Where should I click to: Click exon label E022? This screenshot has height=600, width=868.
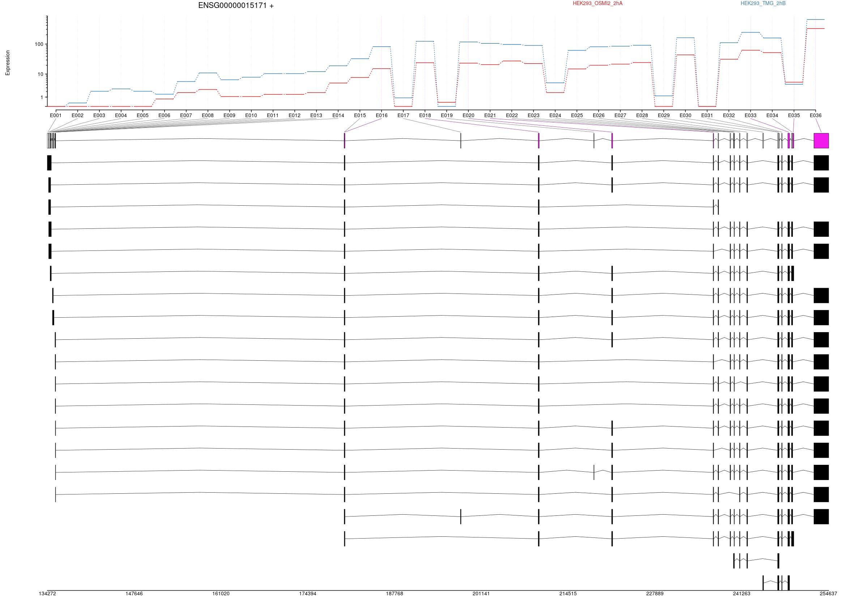tap(512, 115)
